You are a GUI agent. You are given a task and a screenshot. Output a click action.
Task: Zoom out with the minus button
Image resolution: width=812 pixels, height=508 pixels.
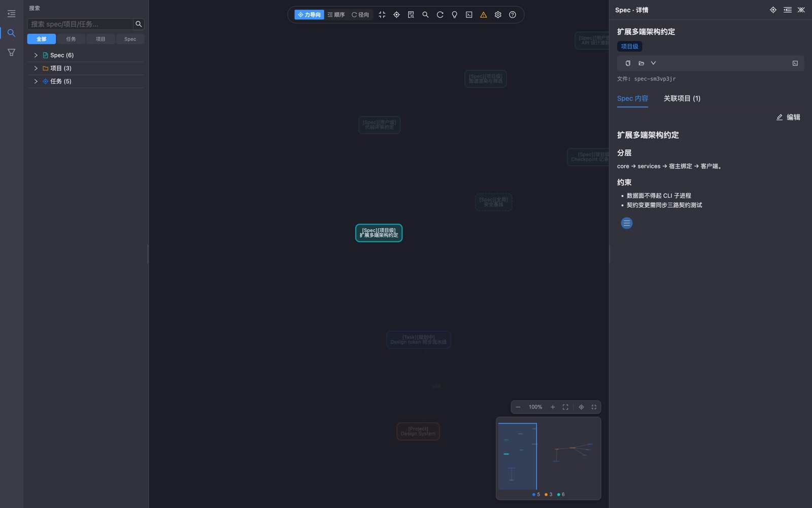[x=518, y=407]
